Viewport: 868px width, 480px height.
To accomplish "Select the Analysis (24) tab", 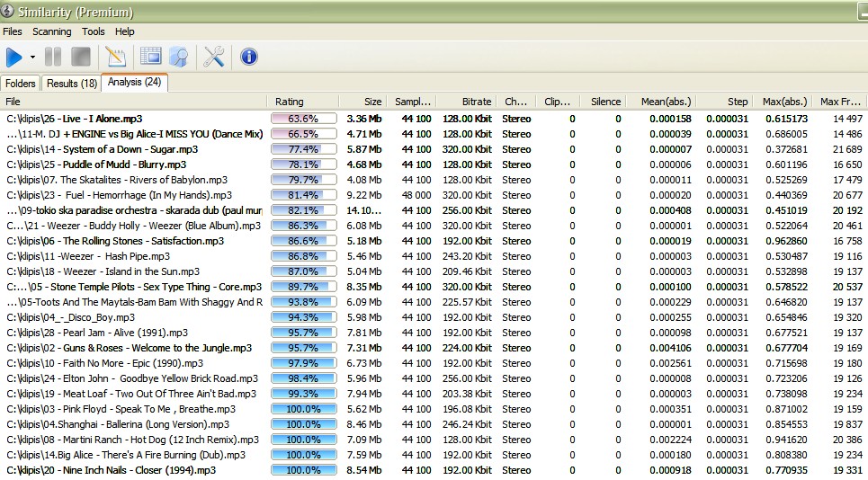I will tap(135, 82).
